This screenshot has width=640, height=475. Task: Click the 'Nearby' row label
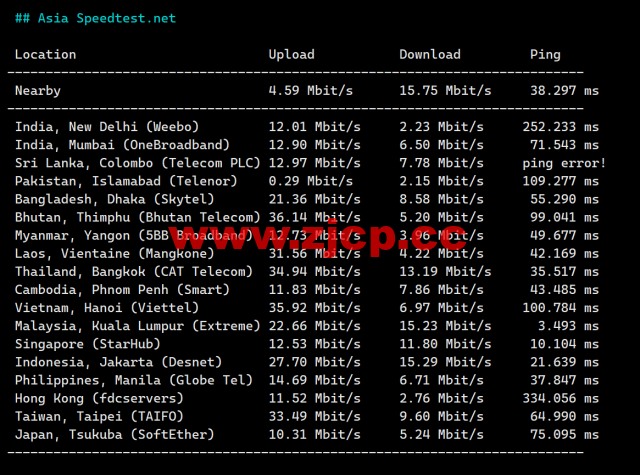tap(38, 91)
